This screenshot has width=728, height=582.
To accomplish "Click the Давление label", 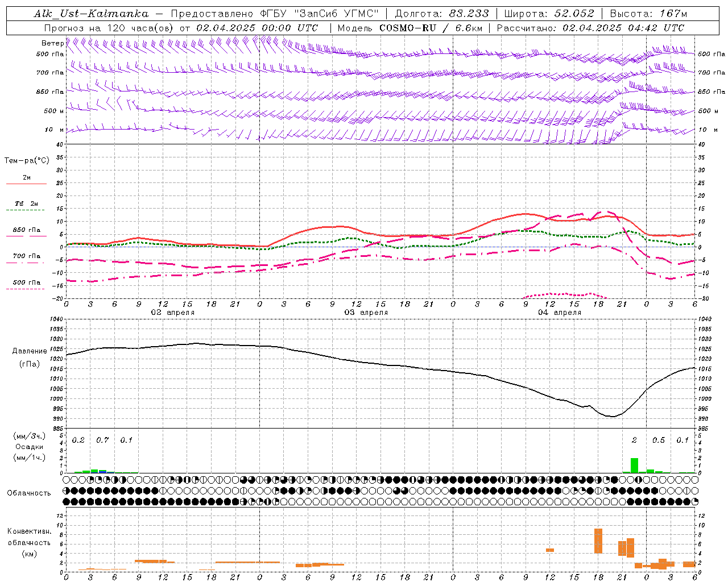I will point(30,351).
